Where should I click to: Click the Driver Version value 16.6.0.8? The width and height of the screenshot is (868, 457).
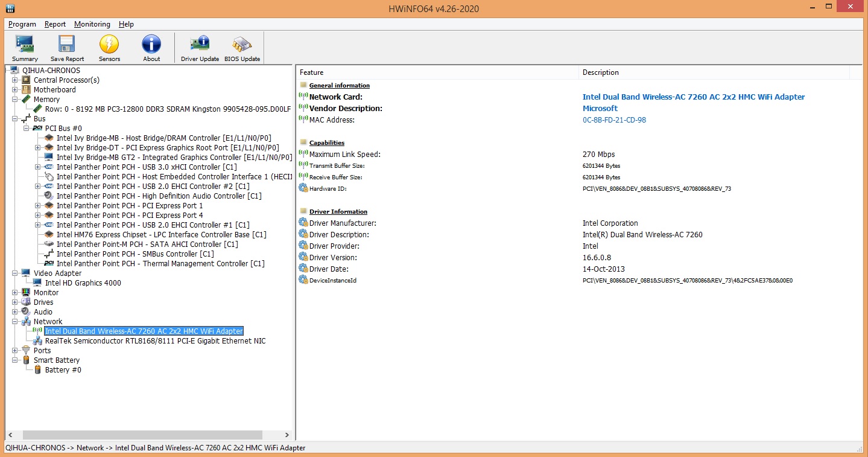click(596, 258)
